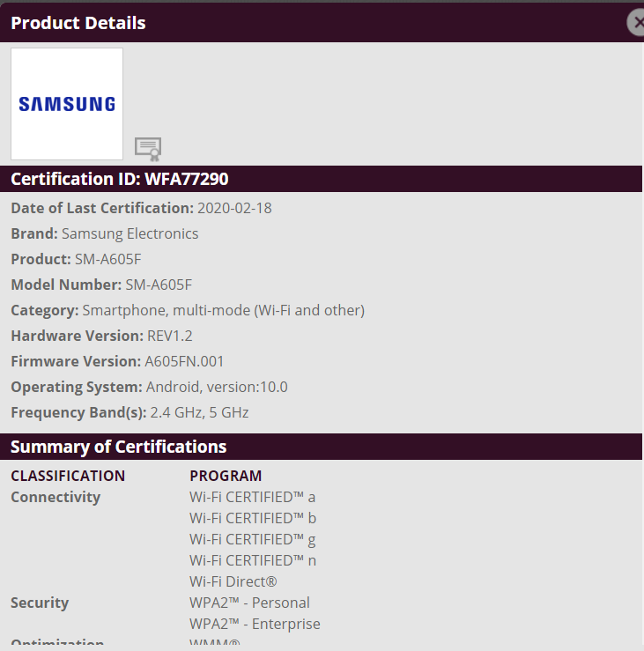Select the Certification ID WFA77290 header

tap(120, 179)
